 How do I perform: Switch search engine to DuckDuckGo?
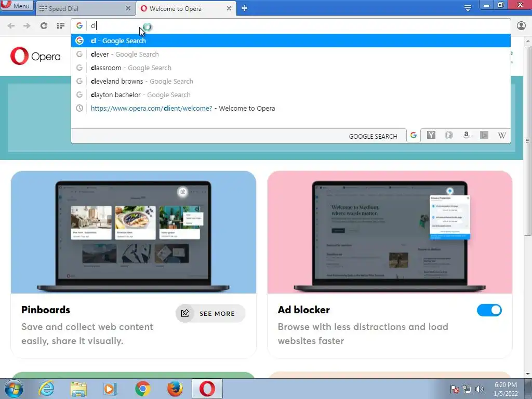tap(449, 136)
